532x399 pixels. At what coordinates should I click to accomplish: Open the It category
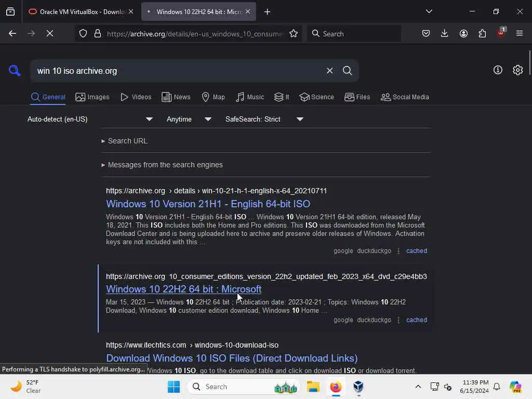[282, 97]
